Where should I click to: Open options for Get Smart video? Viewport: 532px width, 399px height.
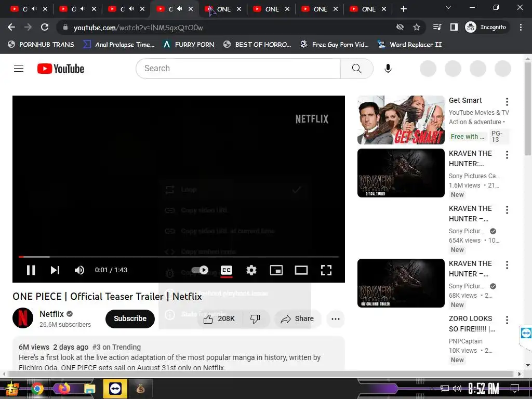click(x=507, y=102)
